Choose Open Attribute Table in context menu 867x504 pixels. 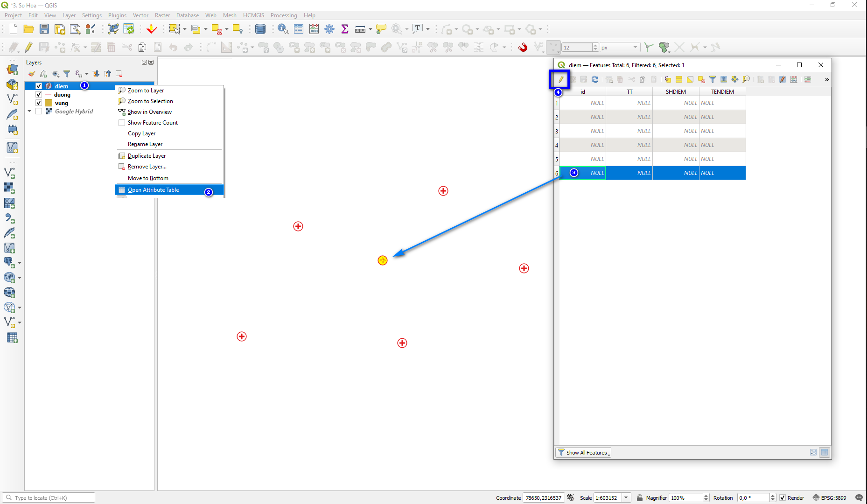[169, 190]
